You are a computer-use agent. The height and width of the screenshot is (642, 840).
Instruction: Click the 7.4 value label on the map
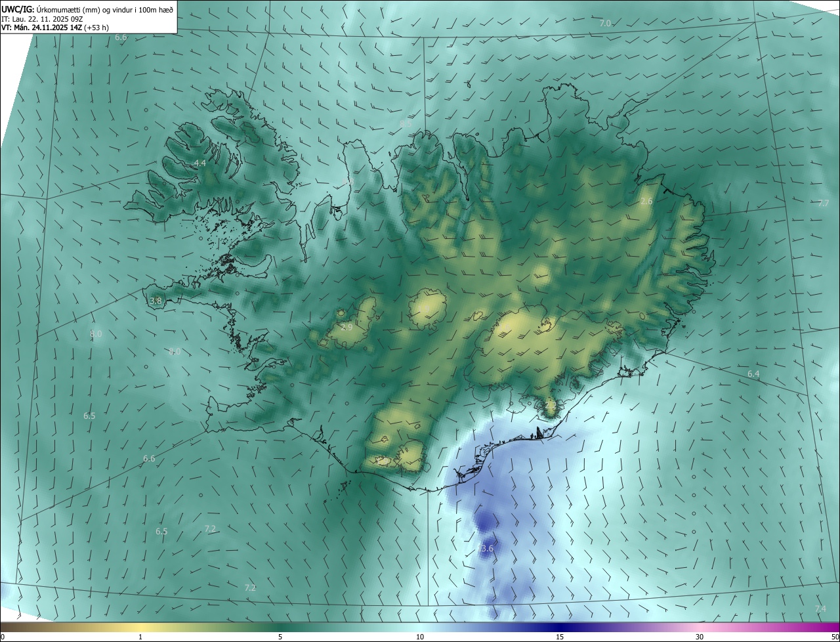click(820, 609)
